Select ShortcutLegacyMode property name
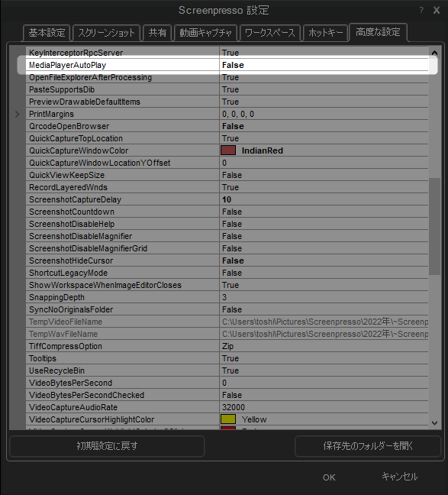The image size is (448, 495). pos(68,273)
